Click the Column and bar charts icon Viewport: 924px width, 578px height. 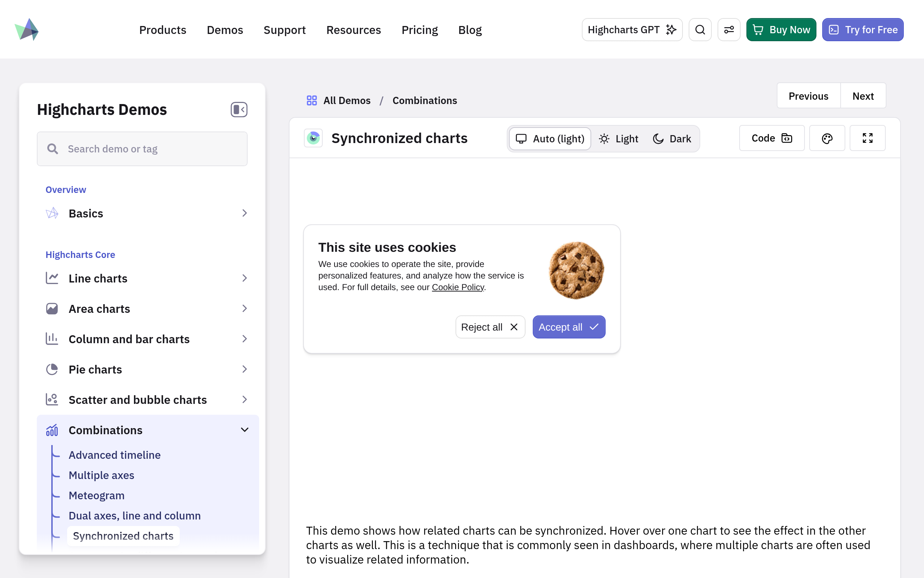pyautogui.click(x=52, y=339)
